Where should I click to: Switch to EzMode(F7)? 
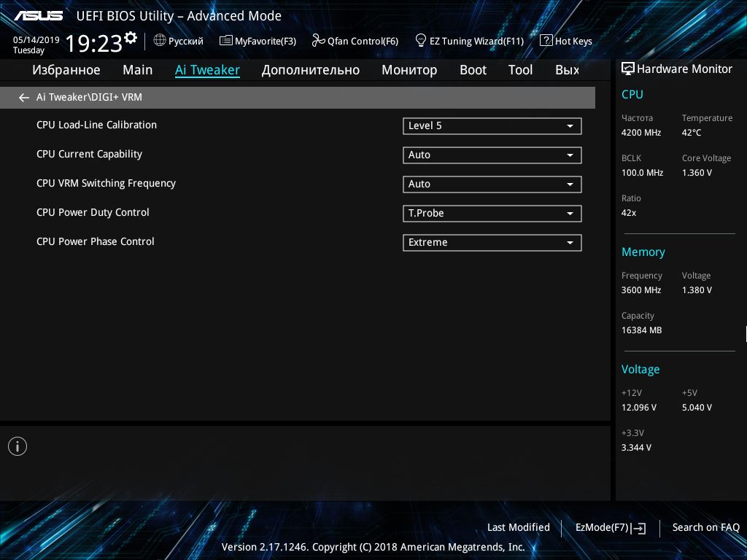point(602,528)
